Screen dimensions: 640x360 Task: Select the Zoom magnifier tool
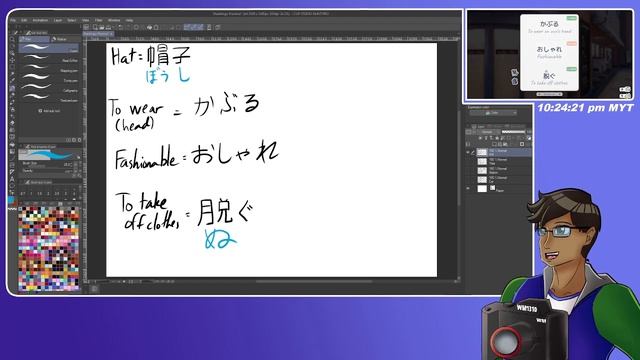tap(12, 39)
